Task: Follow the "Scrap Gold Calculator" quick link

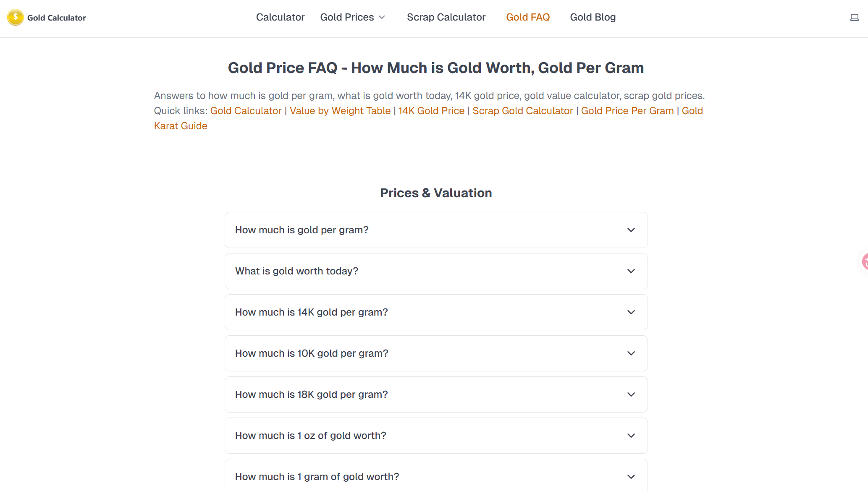Action: (x=522, y=111)
